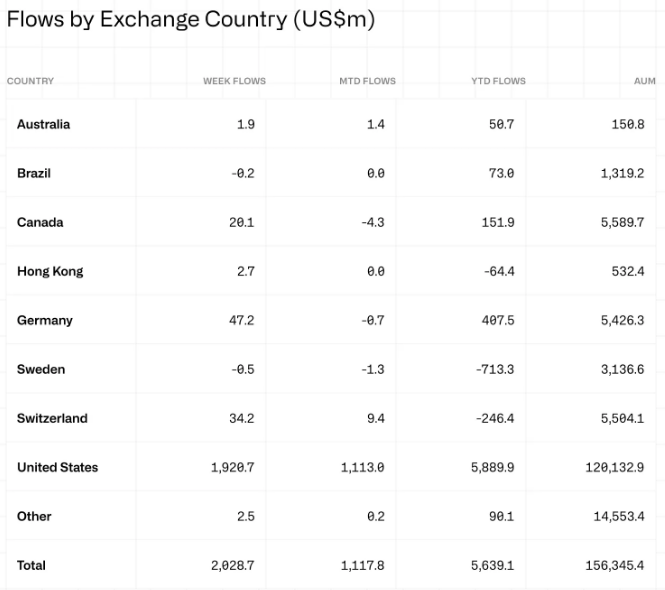Select the Canada row label
This screenshot has height=590, width=665.
click(x=40, y=222)
